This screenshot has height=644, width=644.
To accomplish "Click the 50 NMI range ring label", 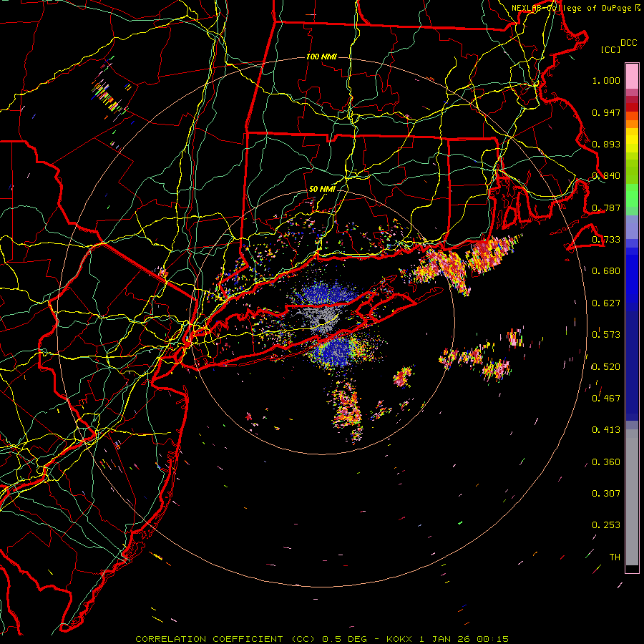I will (x=321, y=190).
